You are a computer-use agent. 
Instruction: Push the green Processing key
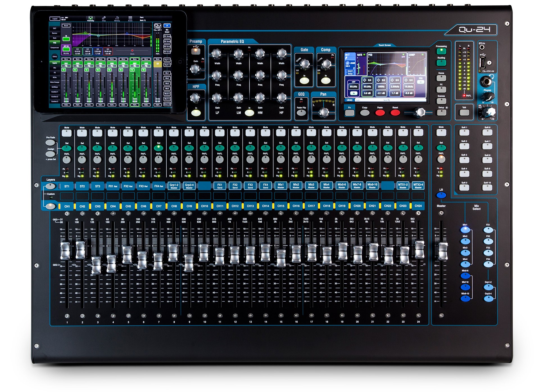[x=441, y=51]
